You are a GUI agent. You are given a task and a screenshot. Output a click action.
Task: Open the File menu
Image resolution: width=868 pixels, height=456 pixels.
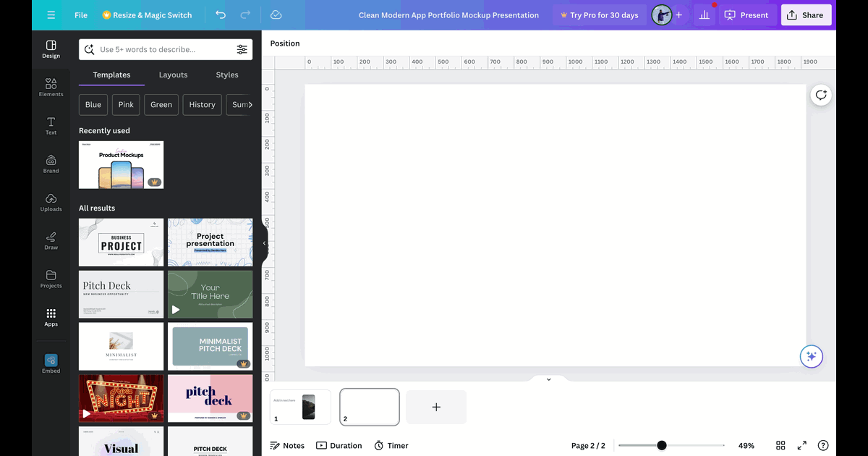click(81, 15)
